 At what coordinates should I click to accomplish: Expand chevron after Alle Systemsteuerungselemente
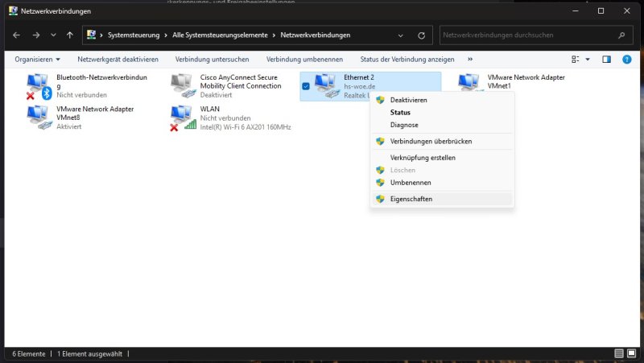pos(274,35)
